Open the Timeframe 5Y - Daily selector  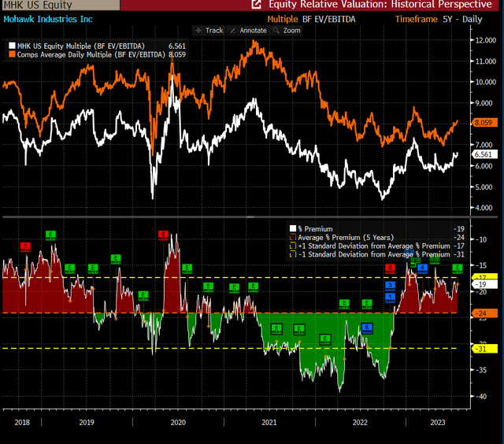[x=439, y=19]
